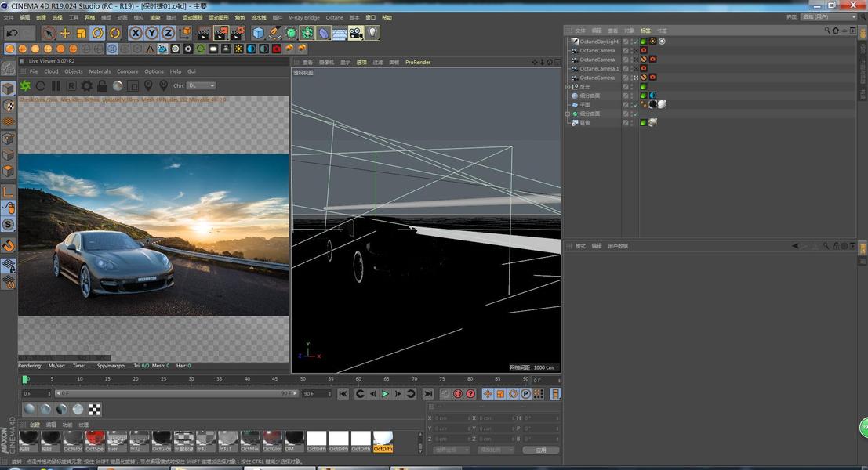Image resolution: width=868 pixels, height=470 pixels.
Task: Activate the Scale tool
Action: (82, 33)
